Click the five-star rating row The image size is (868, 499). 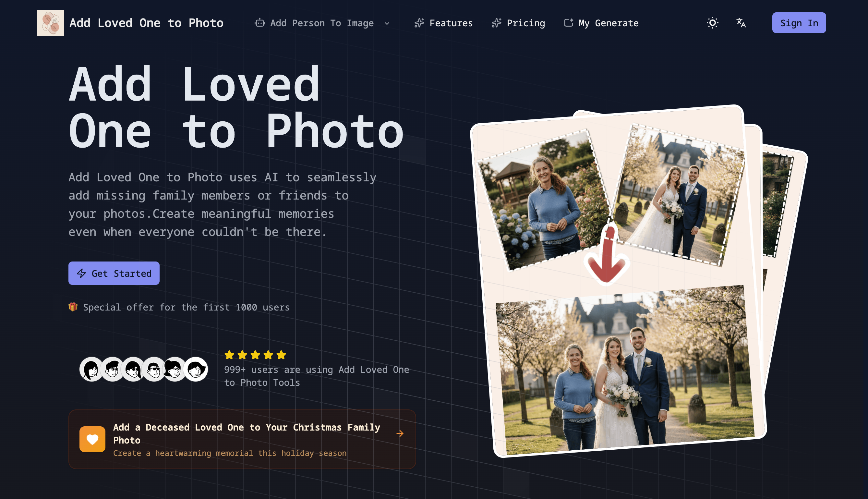255,355
